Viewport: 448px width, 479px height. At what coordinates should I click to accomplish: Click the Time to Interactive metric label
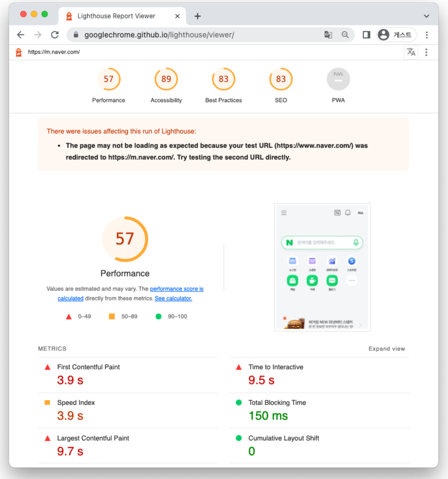point(276,367)
